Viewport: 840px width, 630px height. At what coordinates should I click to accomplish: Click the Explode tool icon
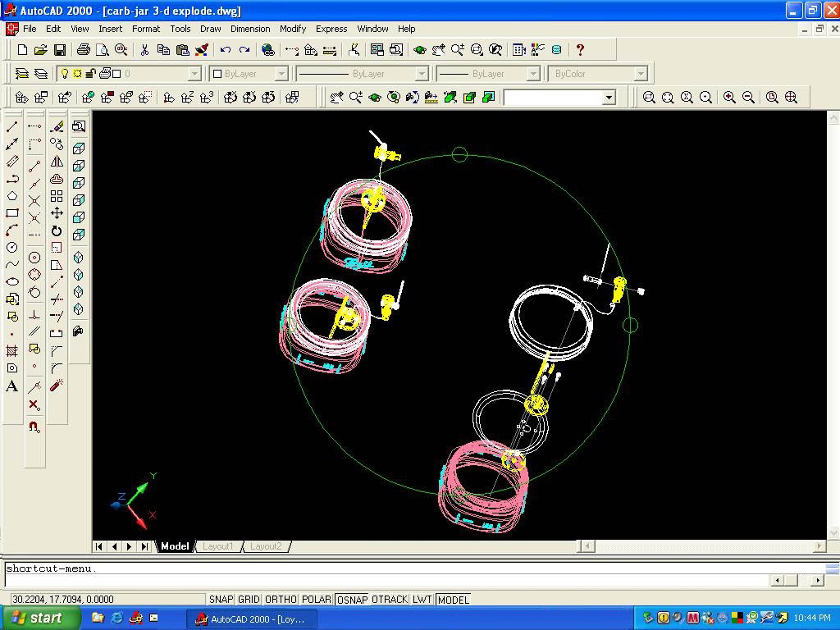[x=57, y=386]
